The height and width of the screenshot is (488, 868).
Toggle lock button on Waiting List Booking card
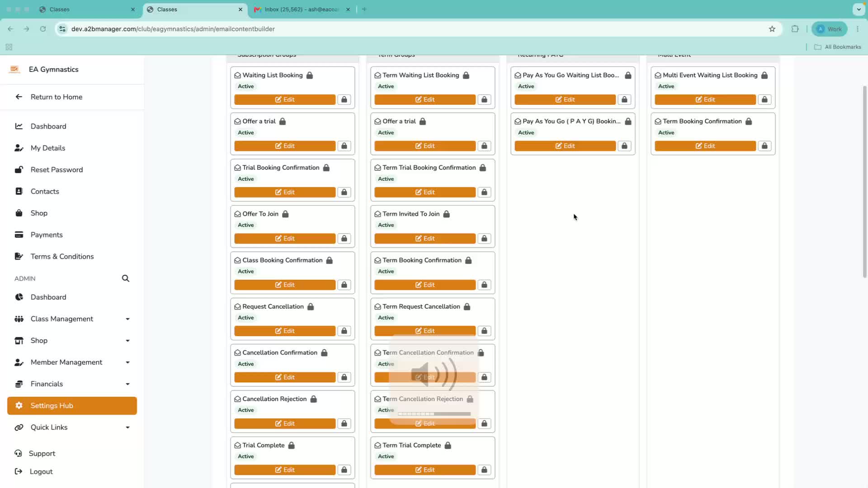(344, 99)
